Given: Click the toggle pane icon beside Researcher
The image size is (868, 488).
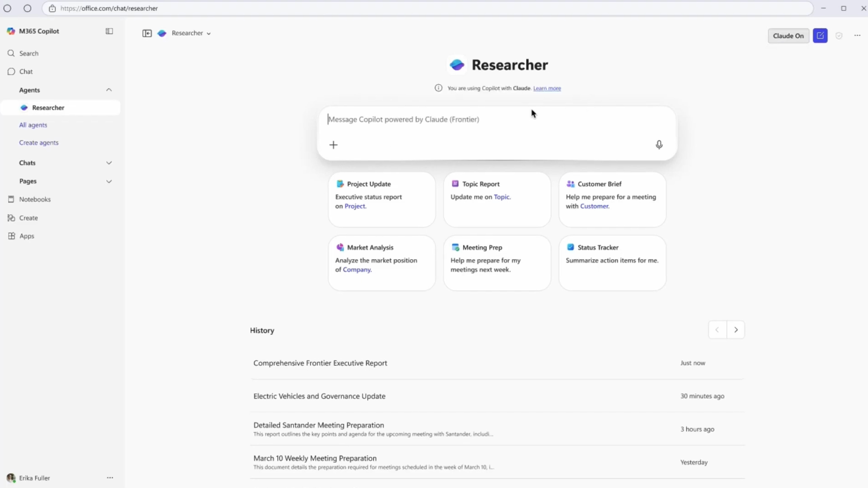Looking at the screenshot, I should 147,33.
